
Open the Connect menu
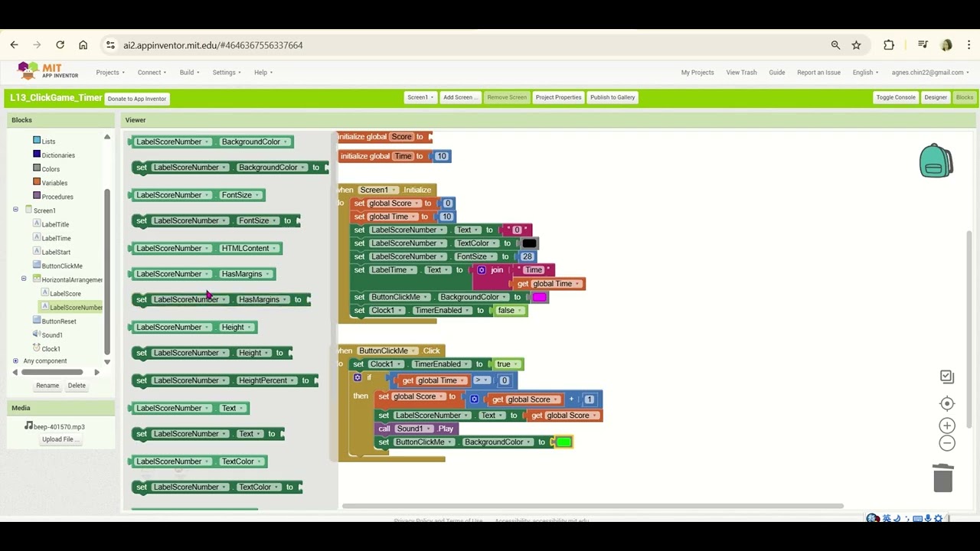click(152, 72)
